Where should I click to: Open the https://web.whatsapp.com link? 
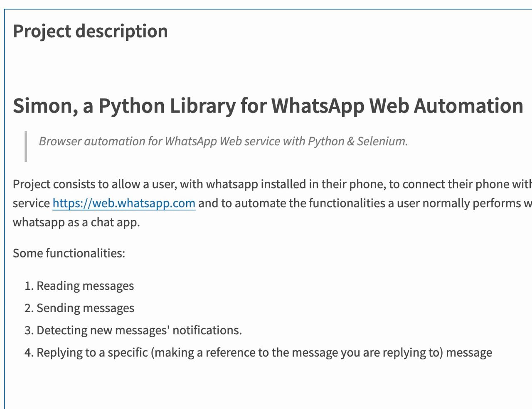pos(124,203)
